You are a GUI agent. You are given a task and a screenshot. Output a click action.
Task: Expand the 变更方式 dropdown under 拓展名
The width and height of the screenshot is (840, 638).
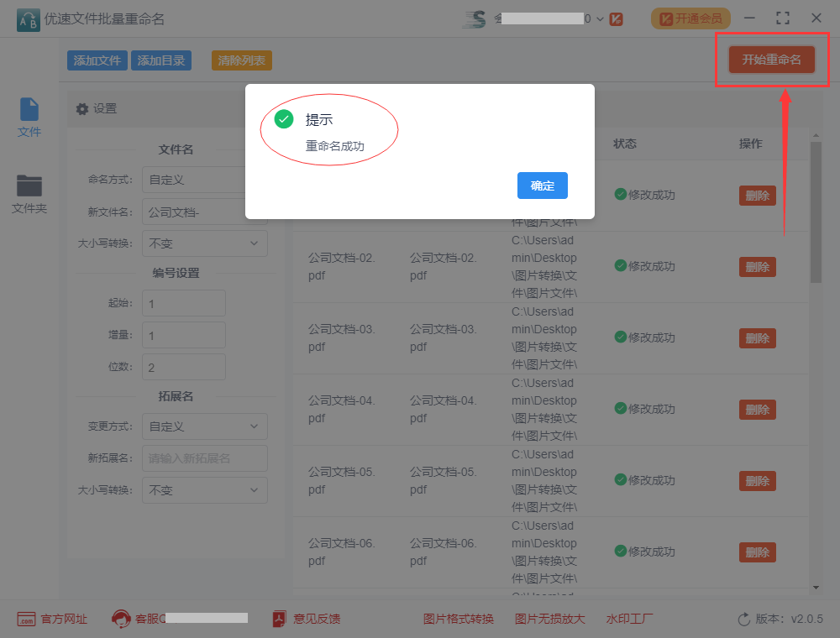click(x=204, y=426)
